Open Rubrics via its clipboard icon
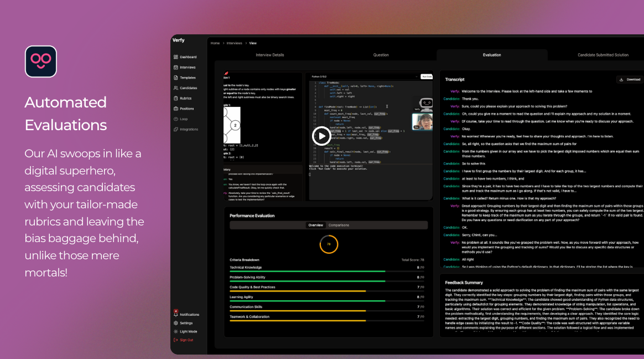 click(x=176, y=98)
